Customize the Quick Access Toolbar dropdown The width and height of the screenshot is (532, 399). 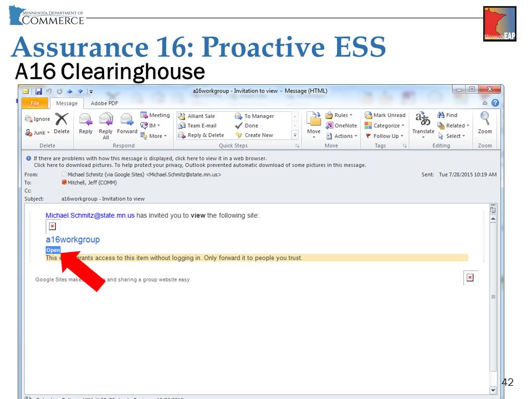90,91
